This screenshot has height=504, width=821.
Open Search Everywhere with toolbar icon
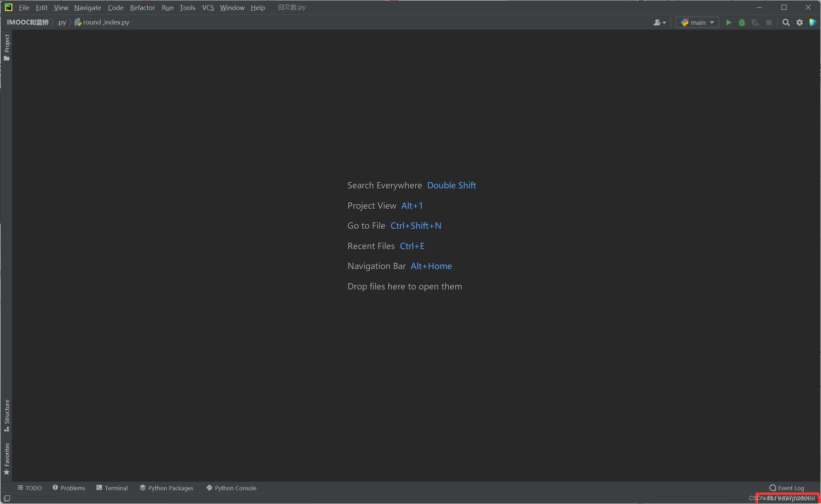point(786,22)
